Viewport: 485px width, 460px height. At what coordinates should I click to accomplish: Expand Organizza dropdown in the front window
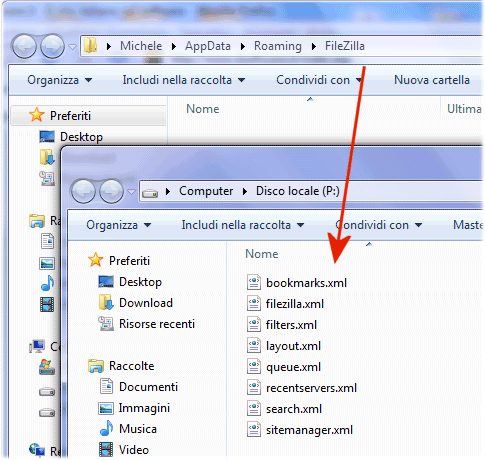coord(118,225)
